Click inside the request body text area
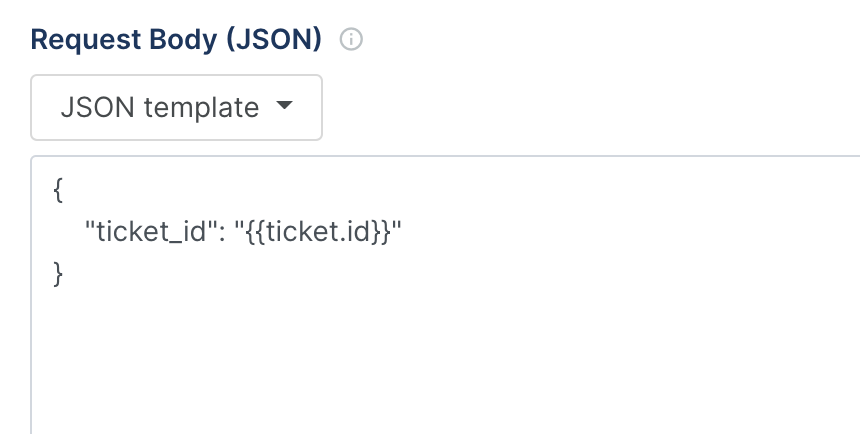The width and height of the screenshot is (860, 434). (445, 295)
